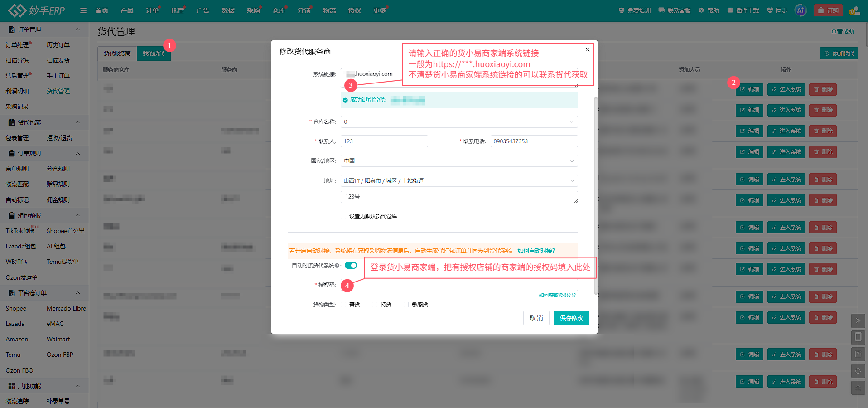Check 设置为默认货代仓库 checkbox
The height and width of the screenshot is (408, 868).
(343, 216)
